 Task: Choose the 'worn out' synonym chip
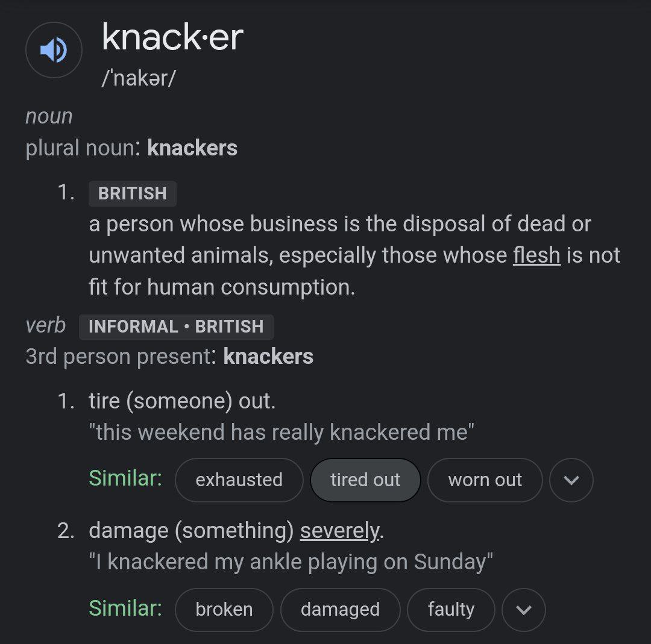click(485, 480)
